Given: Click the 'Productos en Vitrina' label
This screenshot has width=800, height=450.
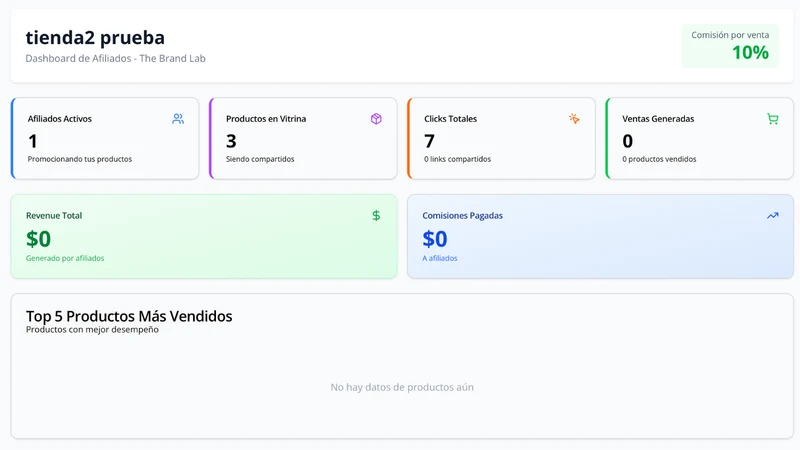Looking at the screenshot, I should (x=266, y=119).
